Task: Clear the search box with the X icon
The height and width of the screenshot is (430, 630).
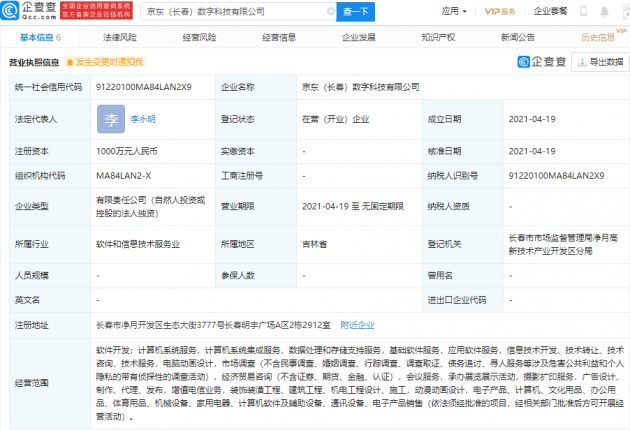Action: [x=331, y=11]
